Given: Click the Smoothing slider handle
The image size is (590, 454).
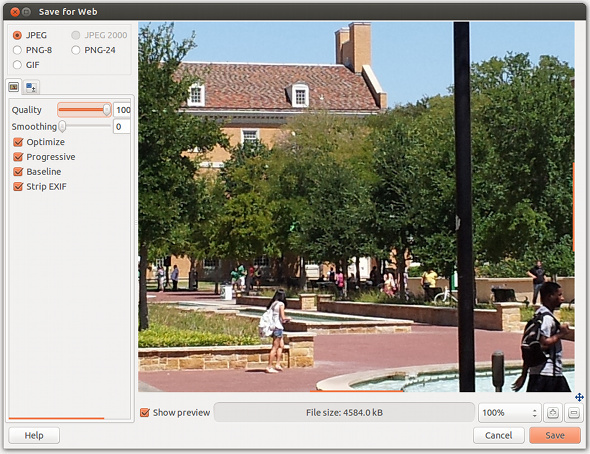Looking at the screenshot, I should click(x=62, y=126).
